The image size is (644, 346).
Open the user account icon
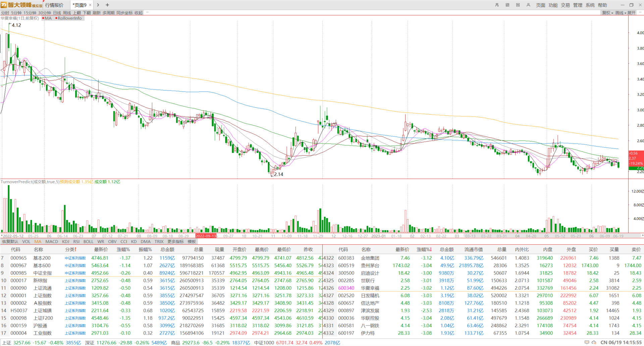pyautogui.click(x=528, y=5)
